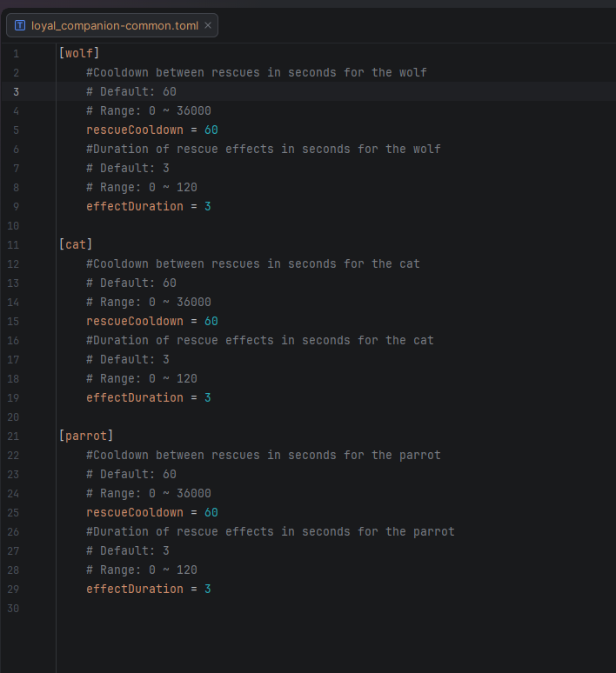Click cat effectDuration key on line 19

[x=135, y=398]
